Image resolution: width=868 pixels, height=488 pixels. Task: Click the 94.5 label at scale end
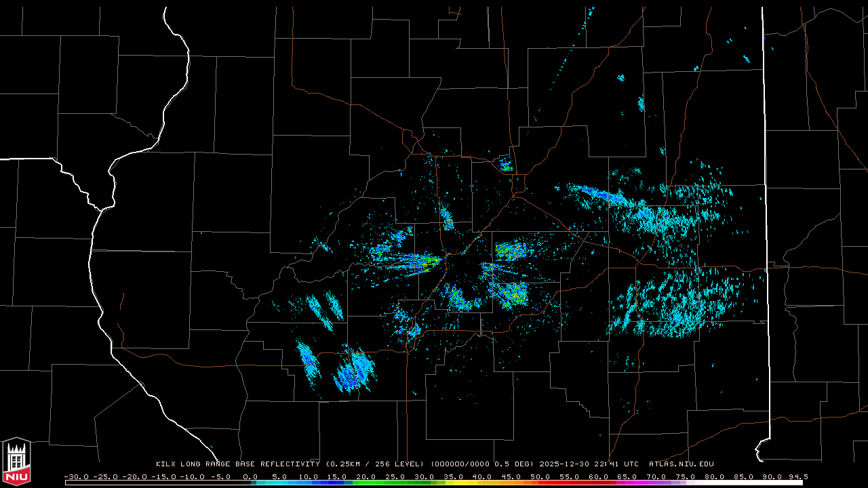point(797,476)
